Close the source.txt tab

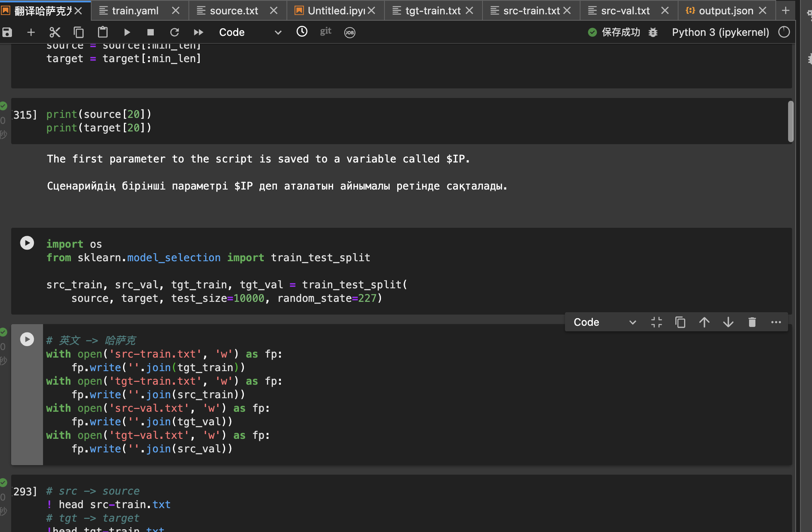tap(273, 10)
